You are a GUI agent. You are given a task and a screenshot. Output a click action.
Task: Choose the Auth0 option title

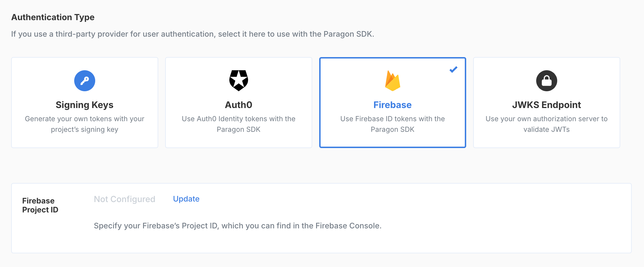coord(239,105)
